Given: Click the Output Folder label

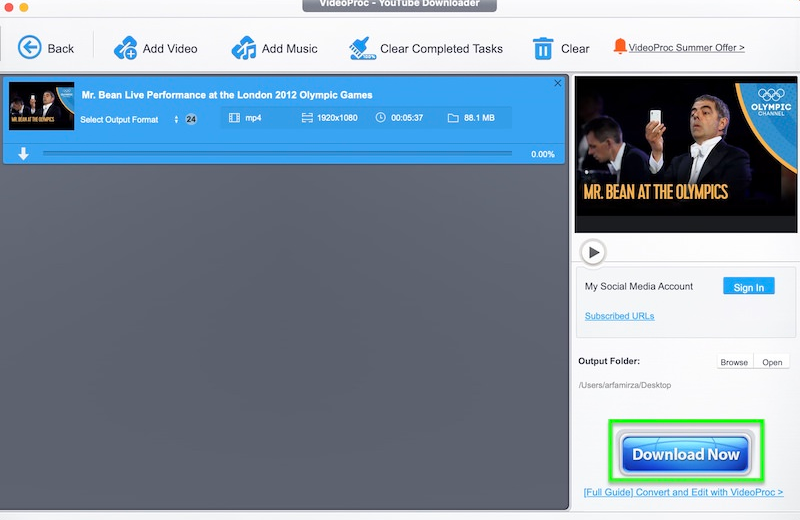Looking at the screenshot, I should (x=609, y=361).
